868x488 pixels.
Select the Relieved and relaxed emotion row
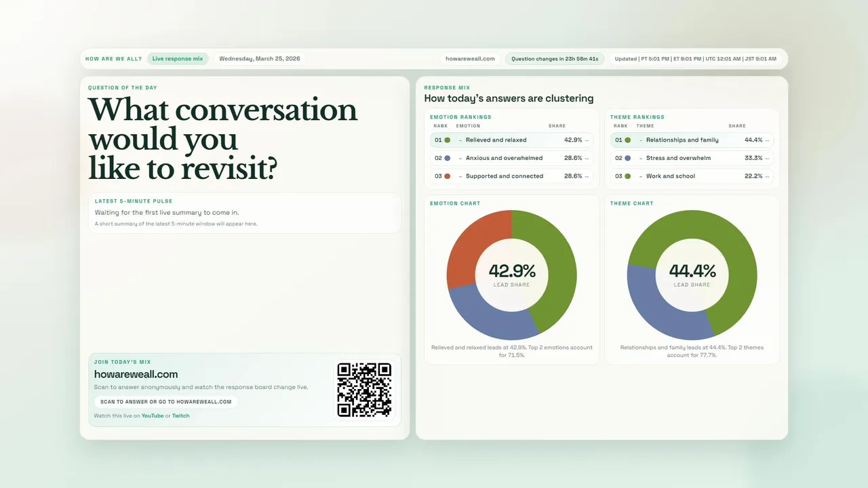(x=511, y=140)
